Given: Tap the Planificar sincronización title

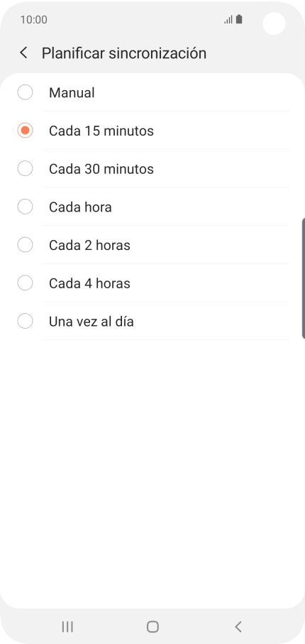Looking at the screenshot, I should [124, 53].
